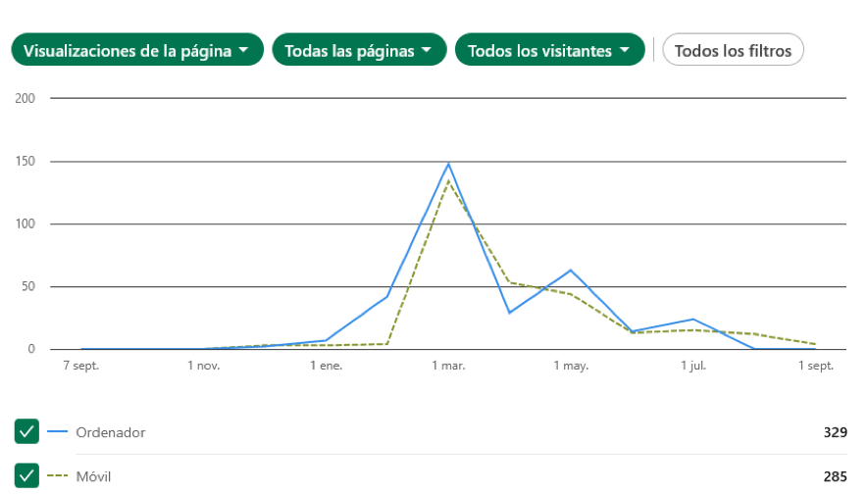Screen dimensions: 868x494
Task: Click the Ordenador legend label
Action: click(x=113, y=432)
